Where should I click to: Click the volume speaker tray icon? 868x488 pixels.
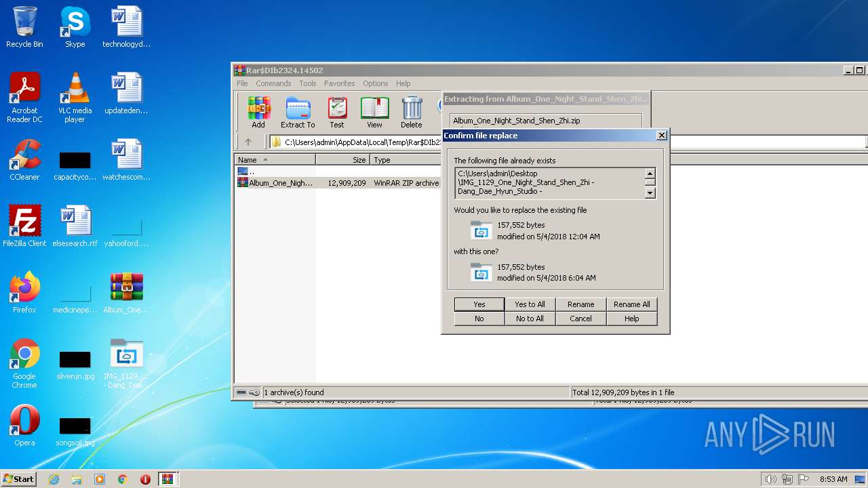pyautogui.click(x=770, y=479)
